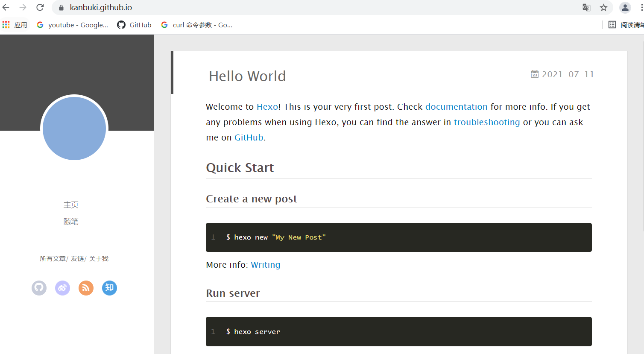644x354 pixels.
Task: Open the GitHub social icon in the sidebar
Action: 39,288
